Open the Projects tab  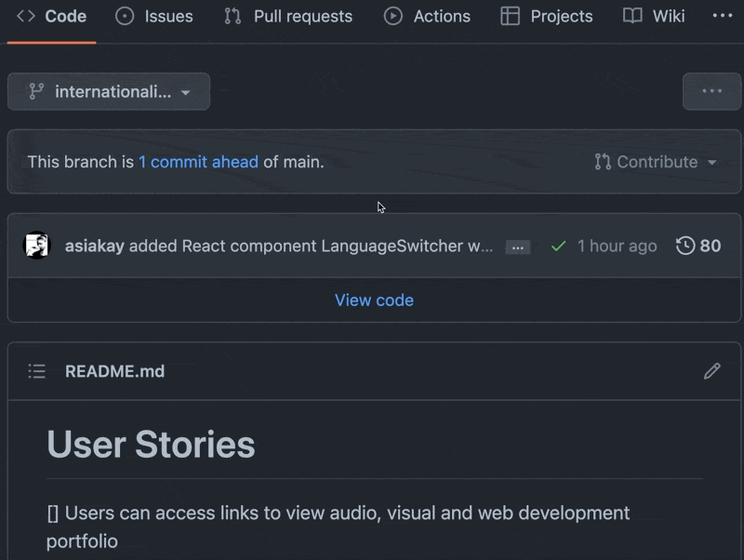(547, 16)
